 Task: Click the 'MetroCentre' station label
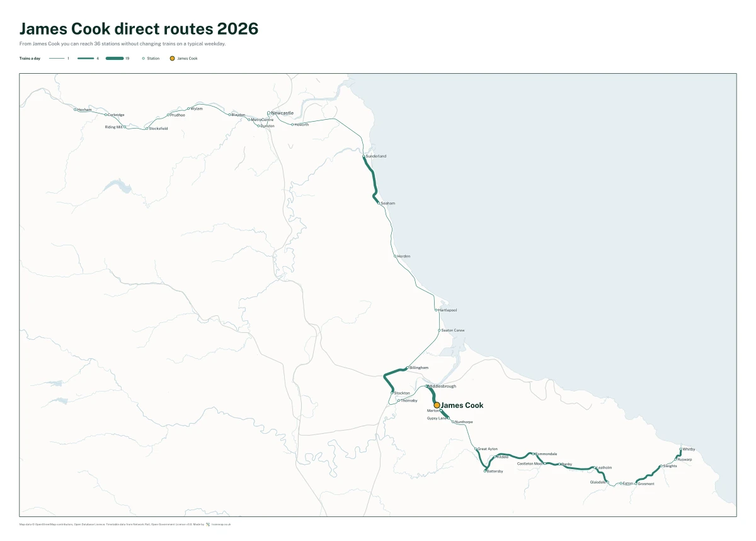coord(263,119)
